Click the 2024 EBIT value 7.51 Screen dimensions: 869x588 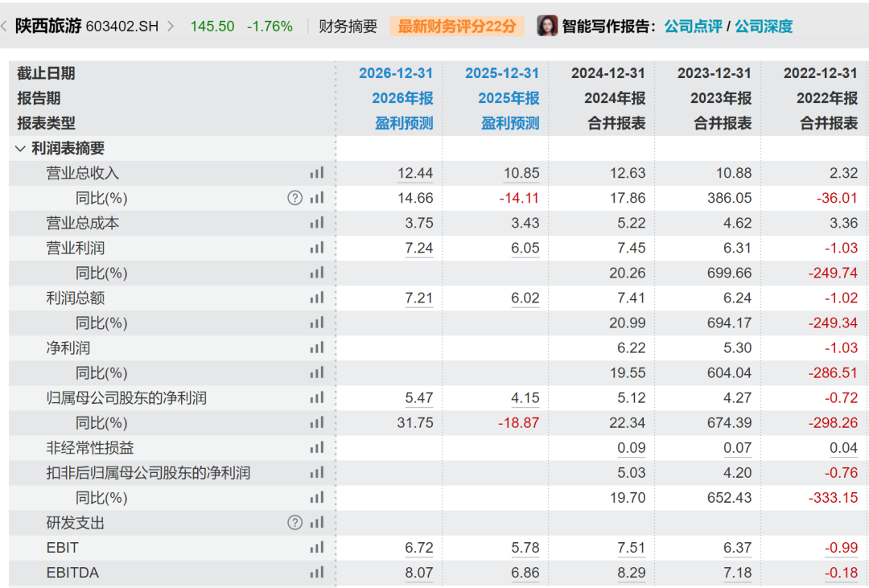pos(632,548)
